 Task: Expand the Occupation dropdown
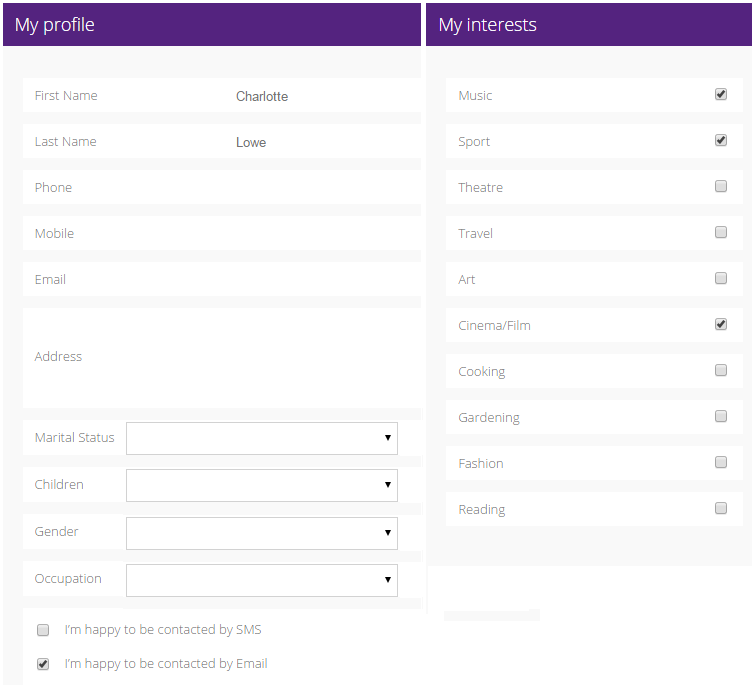click(x=261, y=580)
